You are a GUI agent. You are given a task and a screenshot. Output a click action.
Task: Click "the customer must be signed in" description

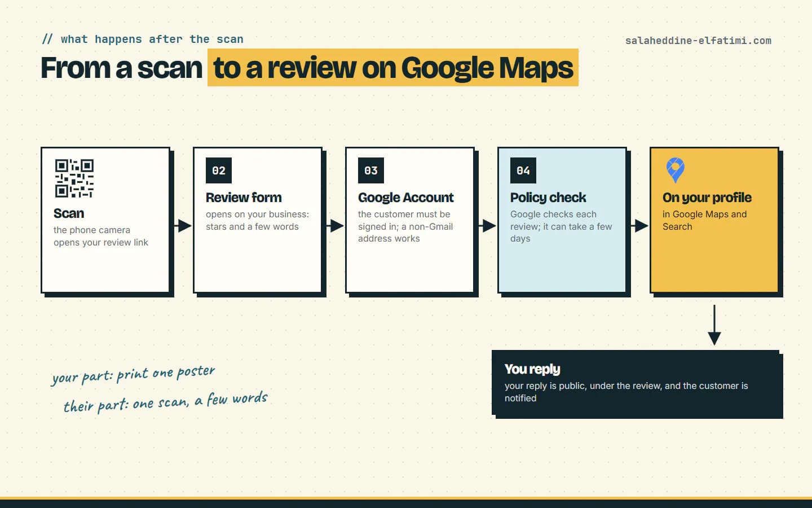tap(405, 226)
